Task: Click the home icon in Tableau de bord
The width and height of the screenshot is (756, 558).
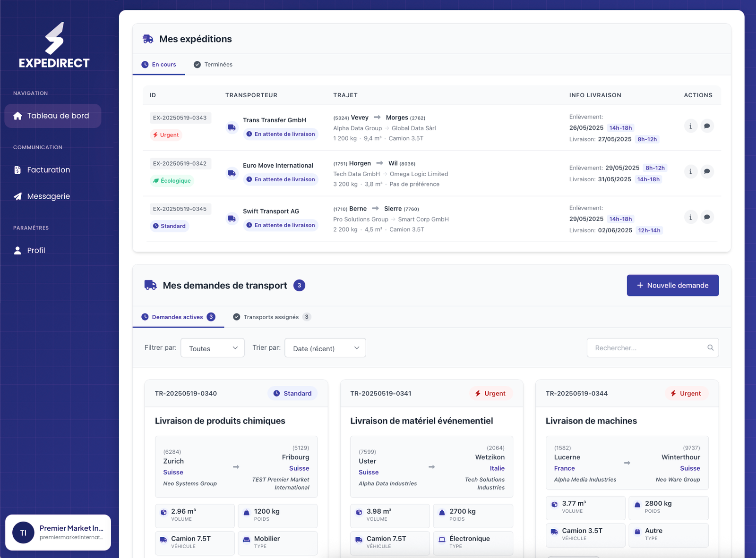Action: point(17,116)
